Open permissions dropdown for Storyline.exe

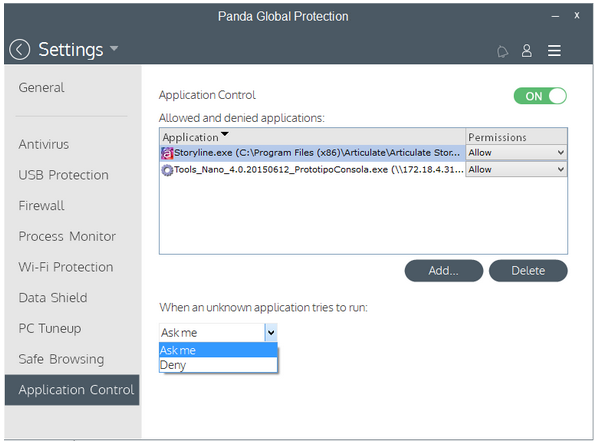pyautogui.click(x=516, y=153)
